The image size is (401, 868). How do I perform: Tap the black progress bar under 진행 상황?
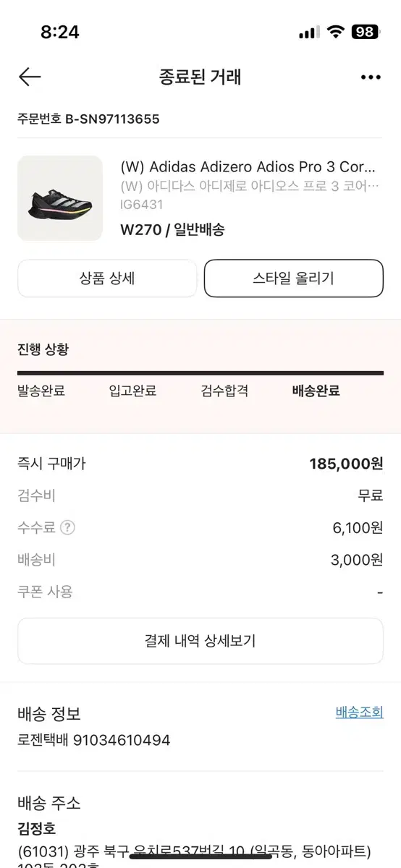point(200,373)
